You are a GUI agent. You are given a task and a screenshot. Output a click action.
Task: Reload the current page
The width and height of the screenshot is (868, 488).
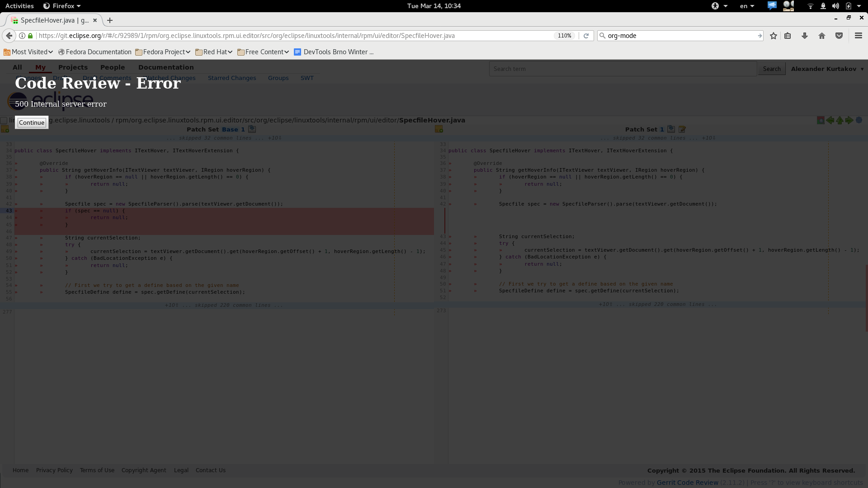(x=586, y=36)
